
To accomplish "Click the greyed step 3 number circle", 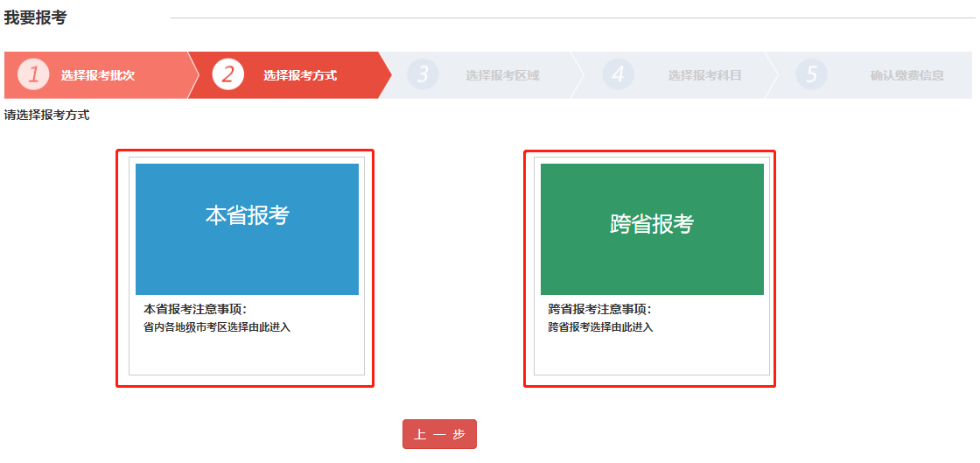I will click(x=423, y=74).
